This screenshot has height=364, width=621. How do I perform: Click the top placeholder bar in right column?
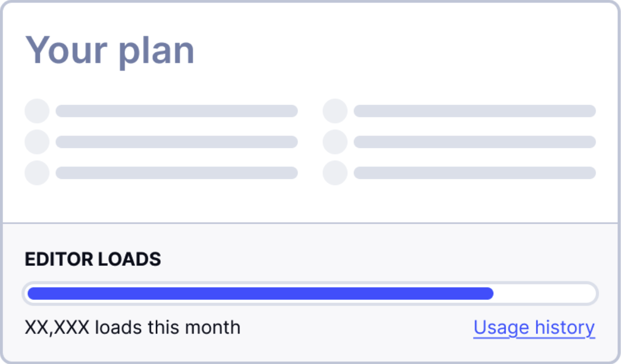tap(476, 111)
